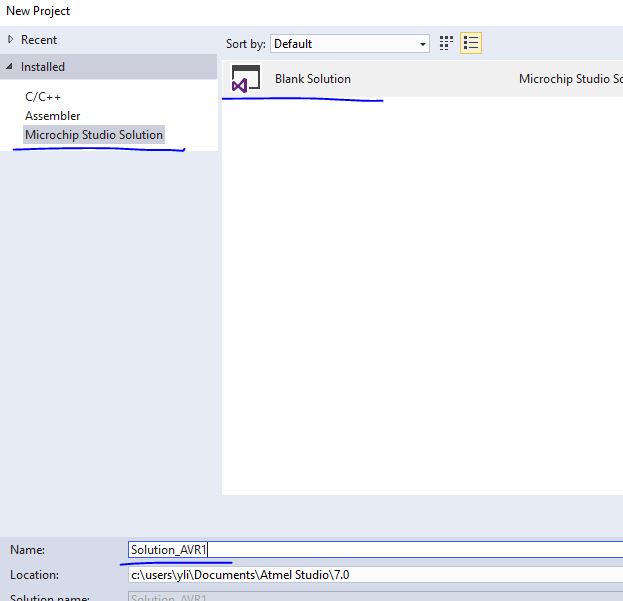623x601 pixels.
Task: Select the Assembler category
Action: point(52,116)
